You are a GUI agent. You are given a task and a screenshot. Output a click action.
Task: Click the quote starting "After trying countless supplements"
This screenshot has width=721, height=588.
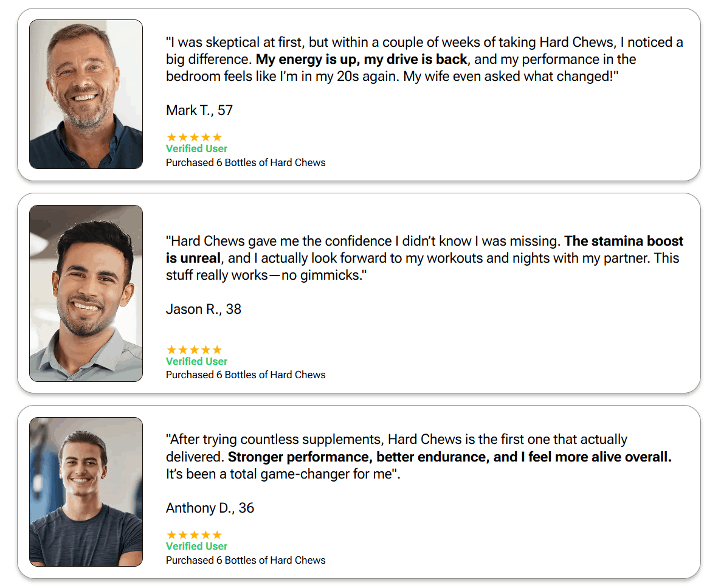coord(274,440)
